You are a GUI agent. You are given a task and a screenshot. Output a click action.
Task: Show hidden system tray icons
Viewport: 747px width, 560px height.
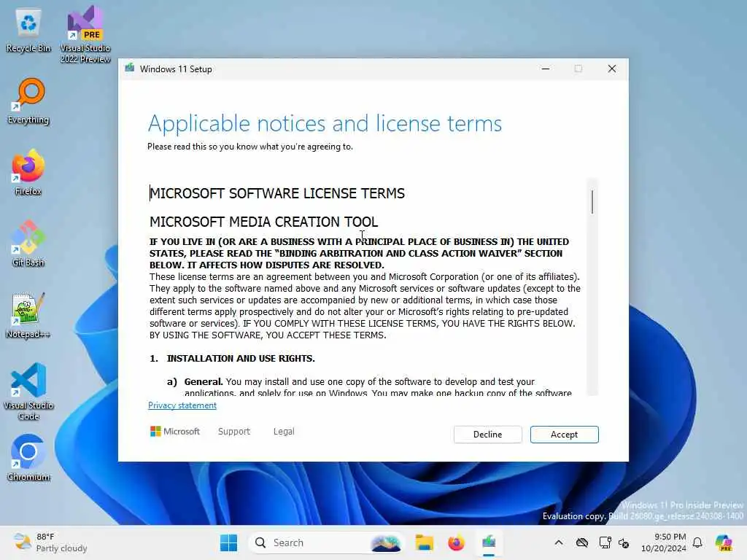pos(559,542)
